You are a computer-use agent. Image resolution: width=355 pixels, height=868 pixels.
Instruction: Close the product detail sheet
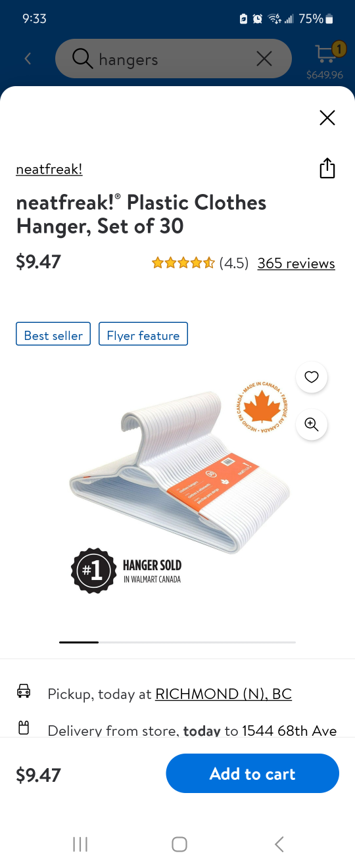(x=327, y=118)
